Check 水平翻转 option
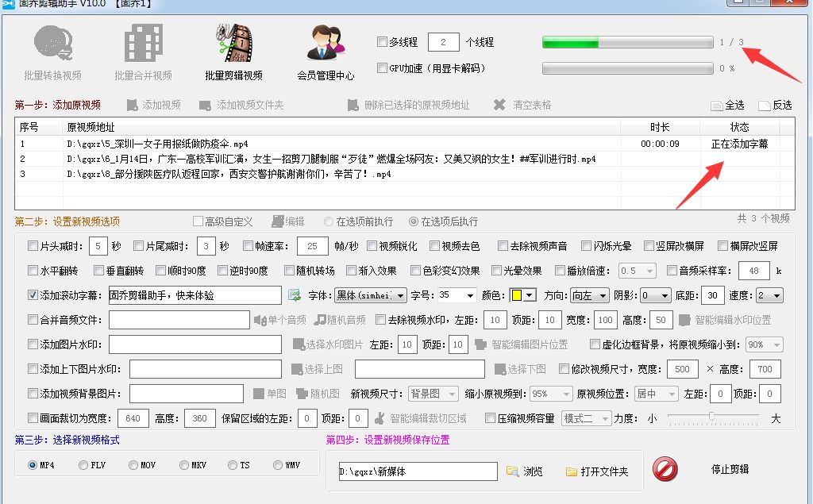Image resolution: width=813 pixels, height=504 pixels. (x=33, y=271)
